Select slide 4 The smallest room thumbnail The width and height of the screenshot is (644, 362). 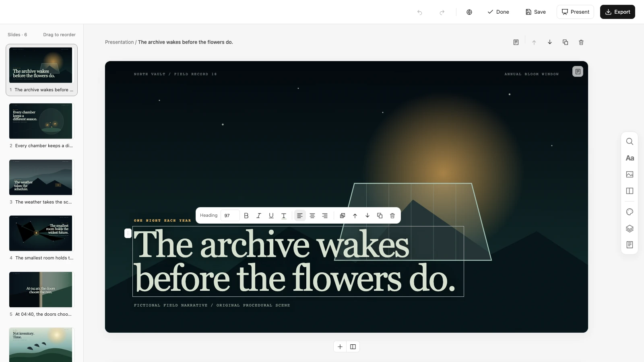41,233
